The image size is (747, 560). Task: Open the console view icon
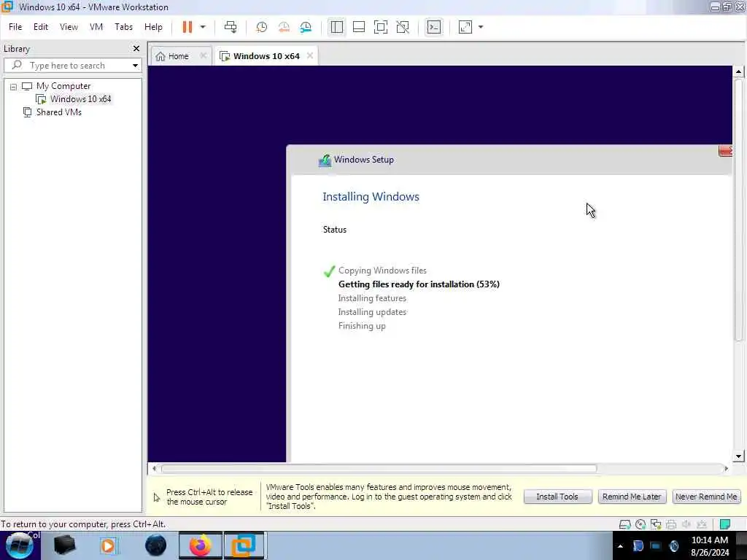(434, 27)
